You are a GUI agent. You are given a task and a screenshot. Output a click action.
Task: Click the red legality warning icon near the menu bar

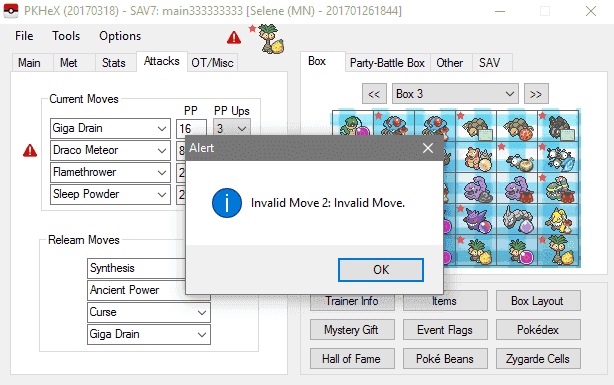click(x=234, y=38)
